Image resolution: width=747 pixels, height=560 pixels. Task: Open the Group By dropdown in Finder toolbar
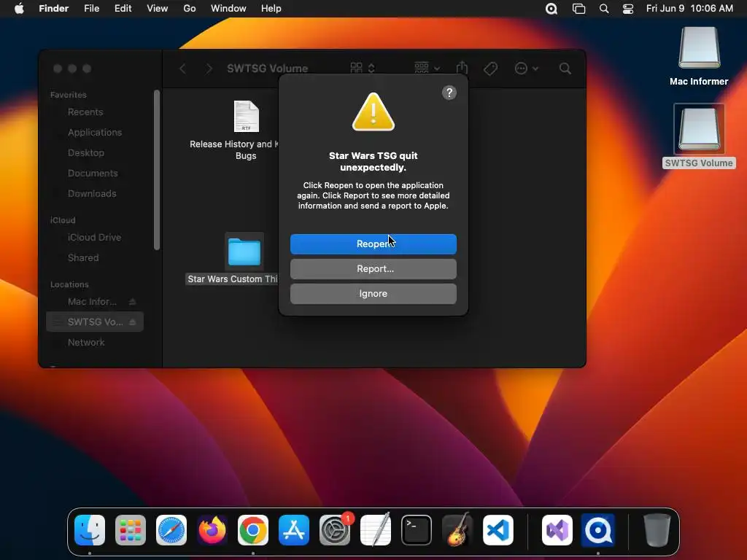427,68
